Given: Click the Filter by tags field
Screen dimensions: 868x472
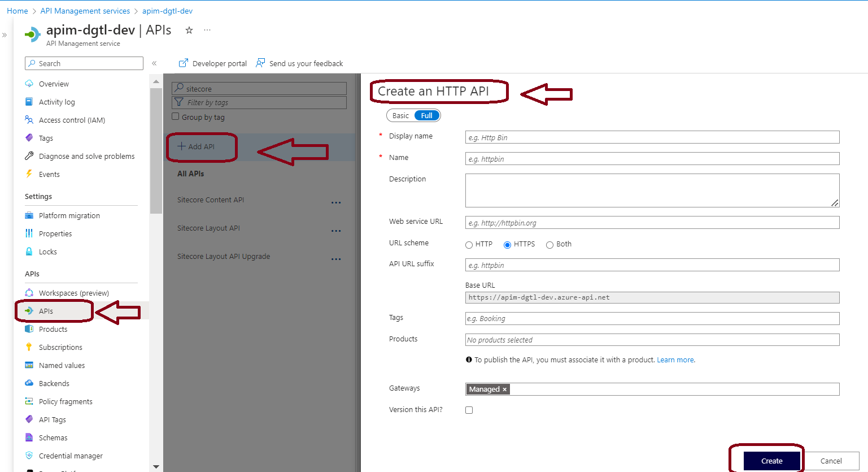Looking at the screenshot, I should 259,102.
